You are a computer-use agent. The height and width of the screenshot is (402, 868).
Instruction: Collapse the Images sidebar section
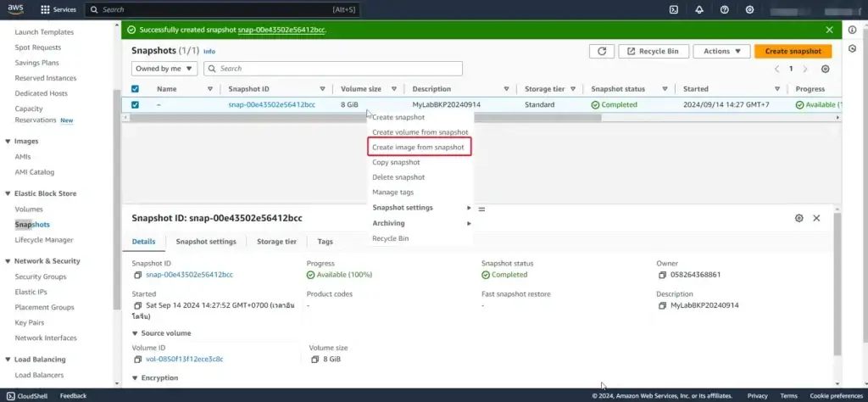(x=8, y=141)
